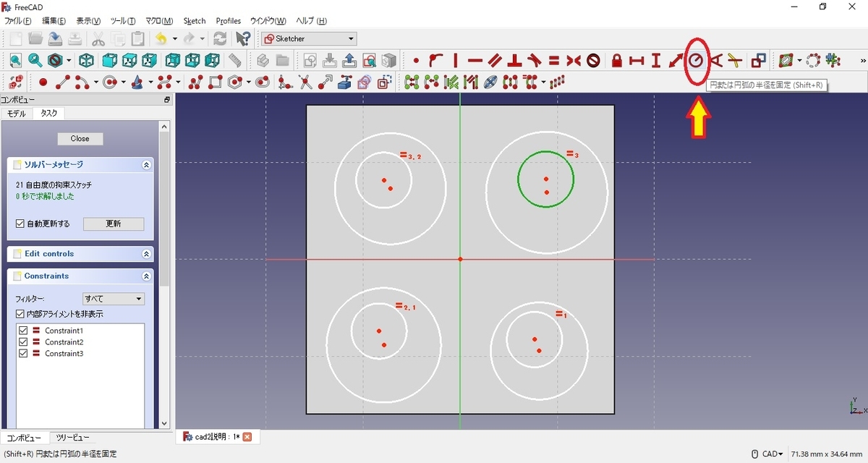The height and width of the screenshot is (463, 868).
Task: Open the circle tool dropdown arrow
Action: pos(123,82)
